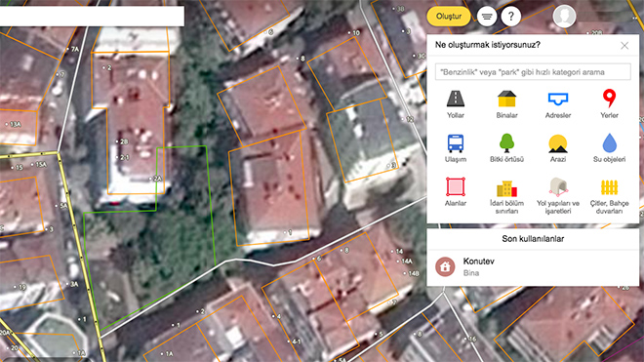
Task: Pick Yol yapıları ve işaretleri tunnel icon
Action: 558,187
